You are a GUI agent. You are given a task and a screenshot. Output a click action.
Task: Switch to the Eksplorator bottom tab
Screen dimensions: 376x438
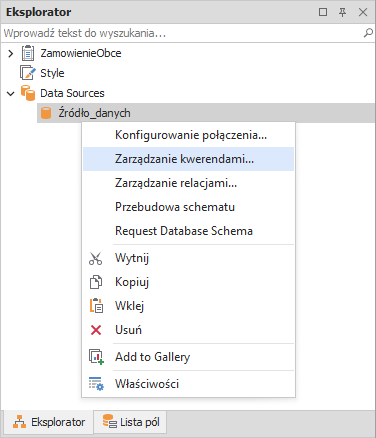pos(49,422)
